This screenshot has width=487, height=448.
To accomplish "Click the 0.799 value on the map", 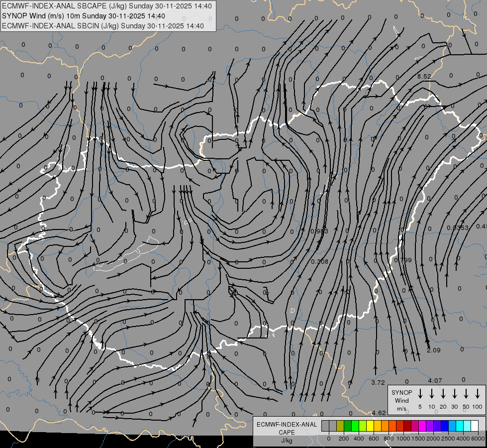I will point(403,260).
